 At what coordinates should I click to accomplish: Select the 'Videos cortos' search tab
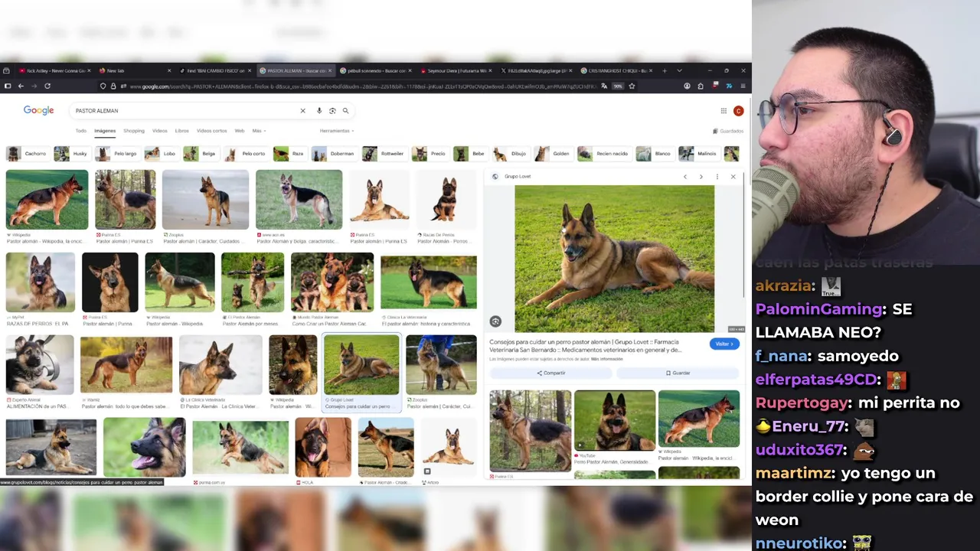pyautogui.click(x=211, y=131)
